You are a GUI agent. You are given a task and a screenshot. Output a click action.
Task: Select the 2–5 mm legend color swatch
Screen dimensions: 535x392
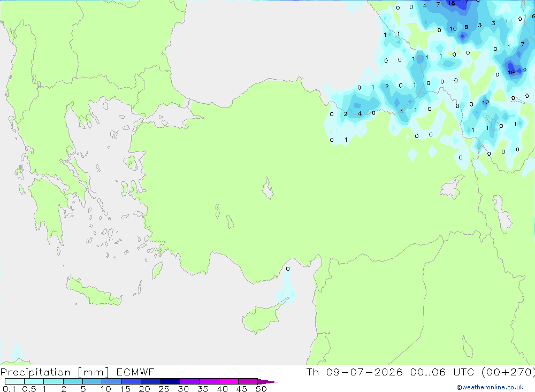click(x=73, y=381)
